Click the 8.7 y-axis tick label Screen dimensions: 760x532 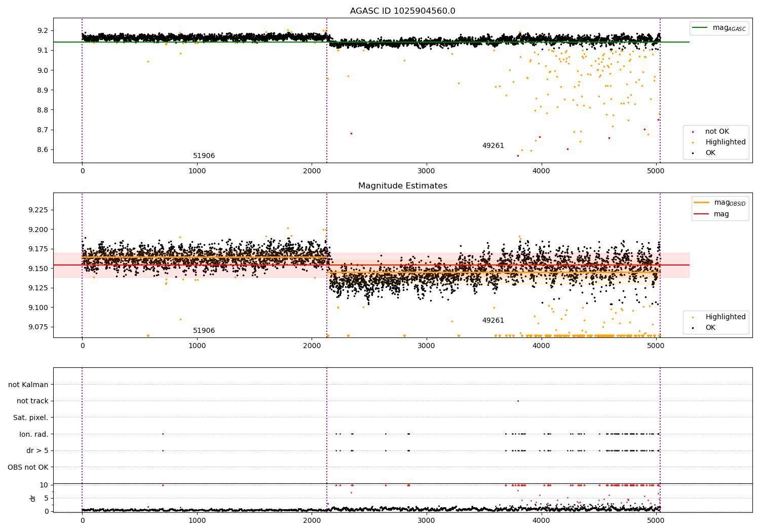coord(43,130)
